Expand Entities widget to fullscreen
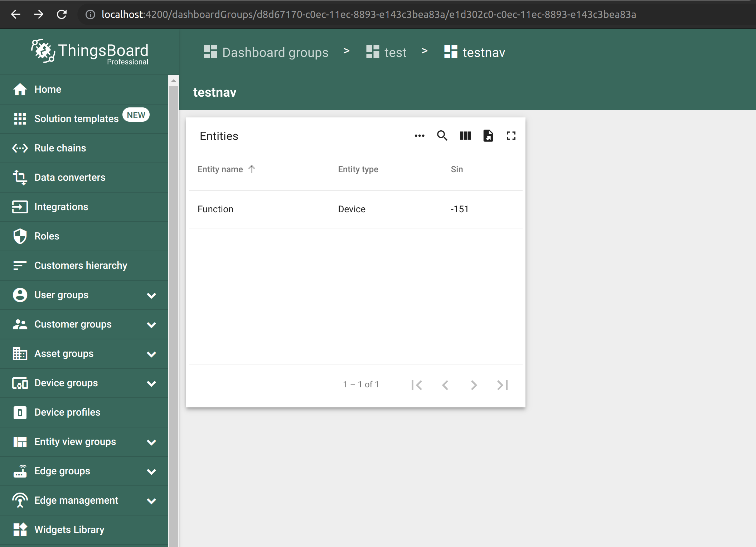The width and height of the screenshot is (756, 547). 511,136
